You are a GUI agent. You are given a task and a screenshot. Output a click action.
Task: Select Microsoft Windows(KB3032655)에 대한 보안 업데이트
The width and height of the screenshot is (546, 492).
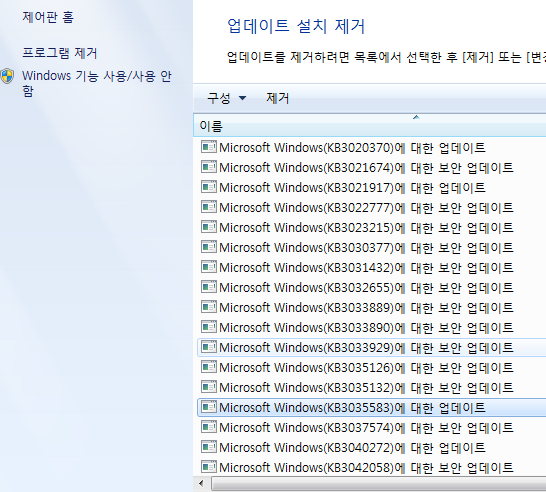(x=366, y=288)
